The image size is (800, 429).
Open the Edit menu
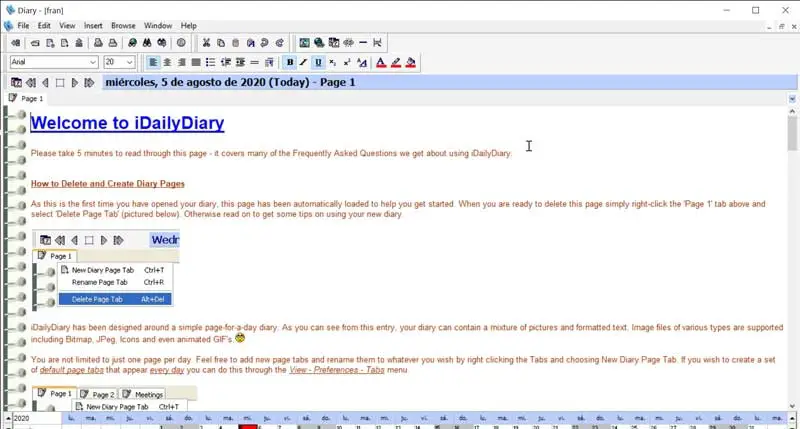(44, 26)
